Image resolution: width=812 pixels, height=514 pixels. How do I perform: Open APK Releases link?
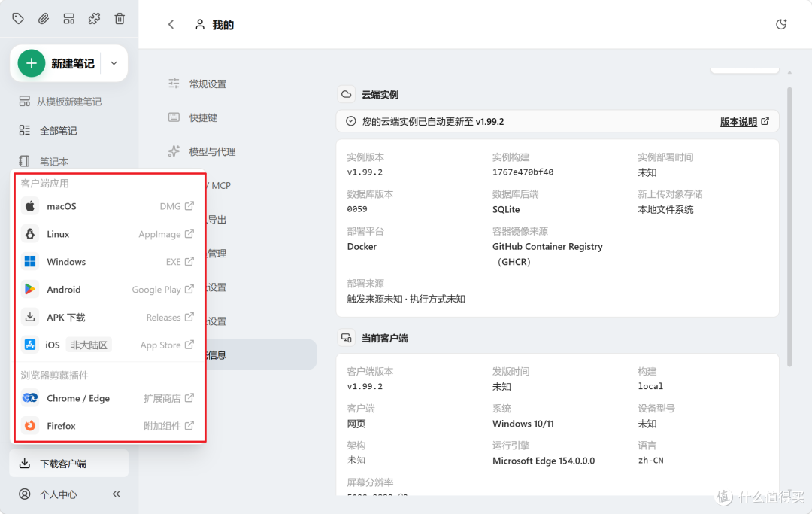click(170, 317)
